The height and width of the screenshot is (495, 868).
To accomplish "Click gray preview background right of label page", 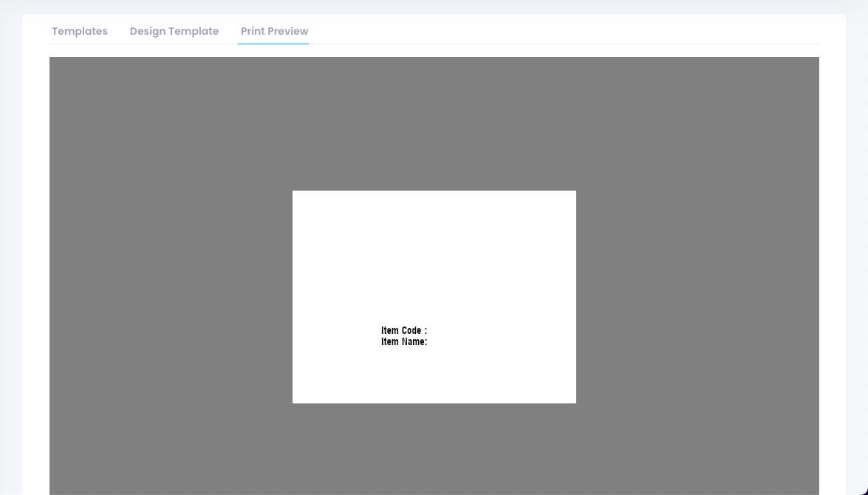I will (698, 296).
